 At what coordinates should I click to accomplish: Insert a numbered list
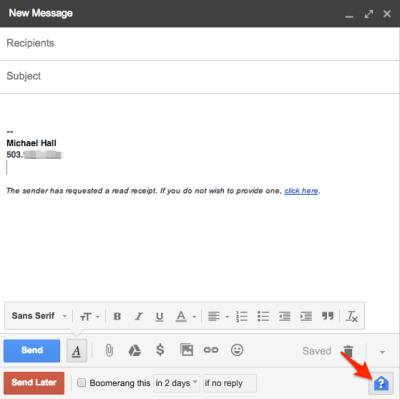coord(242,316)
